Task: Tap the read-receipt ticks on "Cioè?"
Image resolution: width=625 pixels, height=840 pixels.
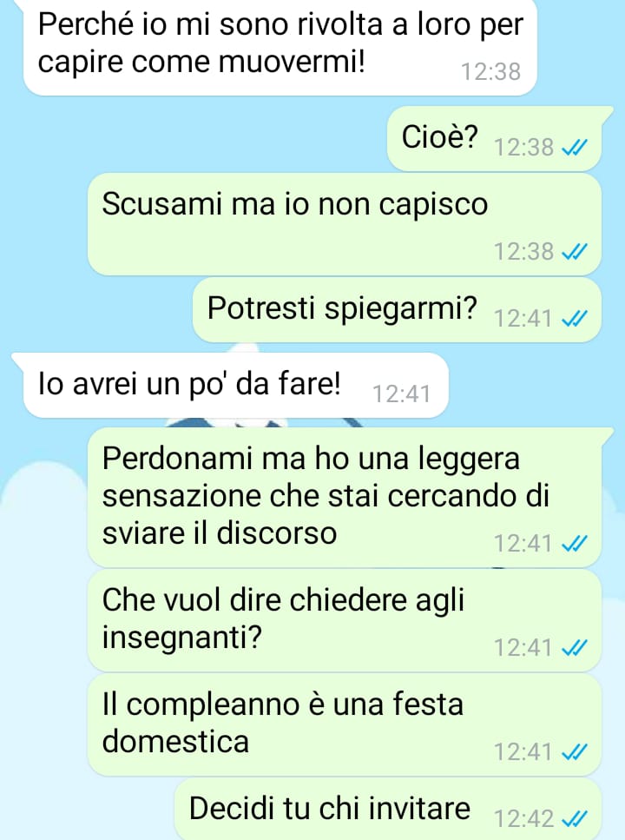Action: click(x=574, y=148)
